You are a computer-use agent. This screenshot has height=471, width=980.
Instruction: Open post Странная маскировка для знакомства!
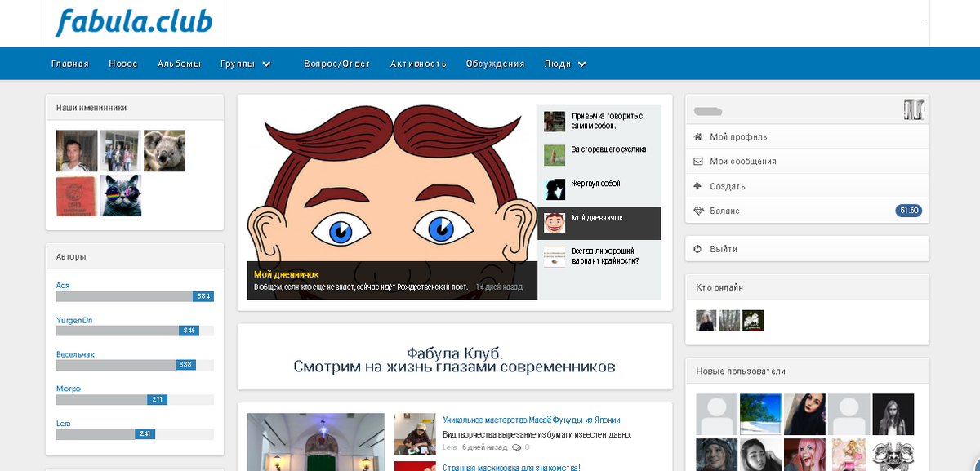point(511,468)
